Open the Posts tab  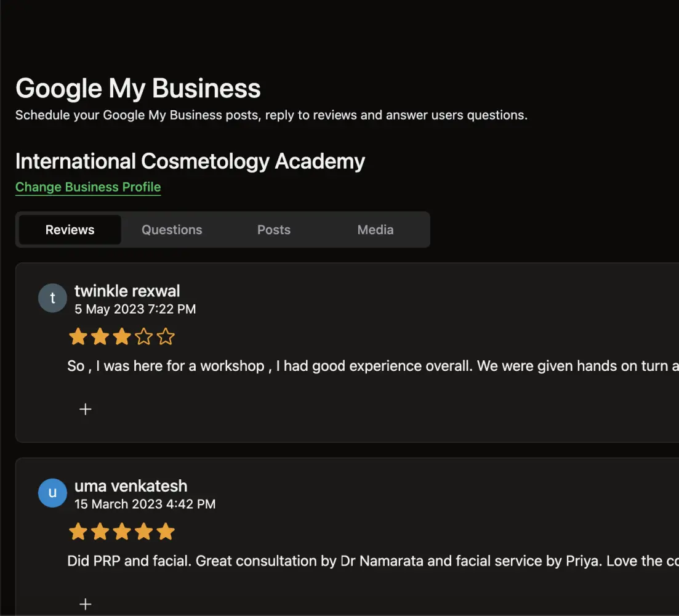coord(274,230)
